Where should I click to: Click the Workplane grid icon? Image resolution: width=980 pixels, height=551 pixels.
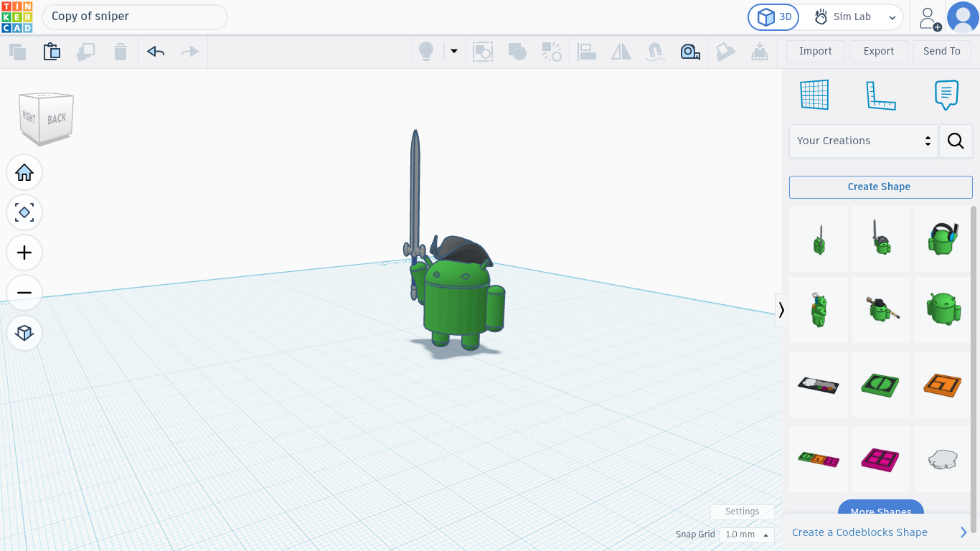(814, 95)
